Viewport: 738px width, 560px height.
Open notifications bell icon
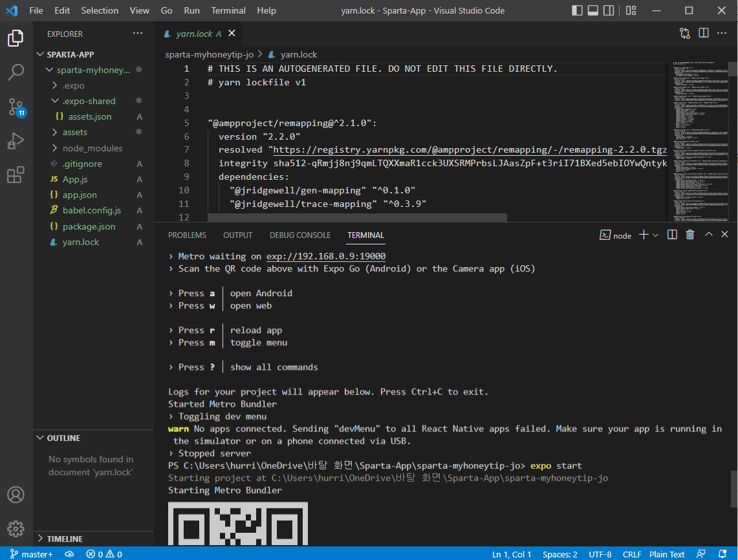click(x=722, y=554)
